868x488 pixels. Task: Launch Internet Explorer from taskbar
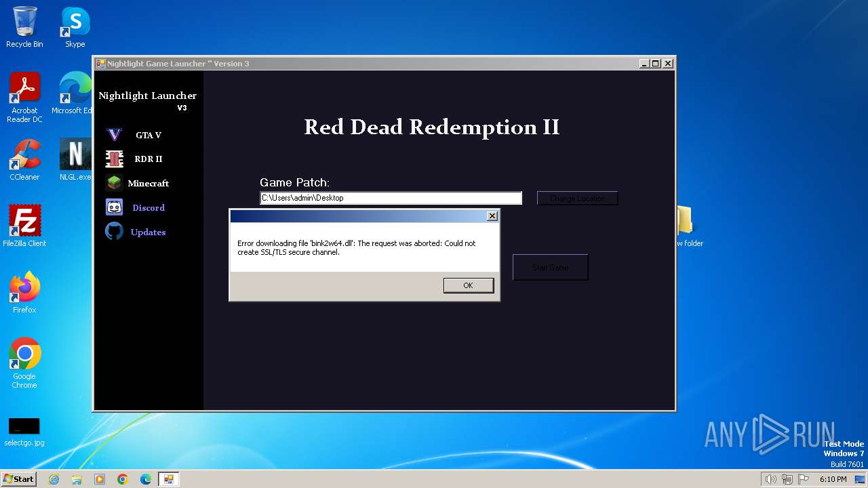point(54,479)
